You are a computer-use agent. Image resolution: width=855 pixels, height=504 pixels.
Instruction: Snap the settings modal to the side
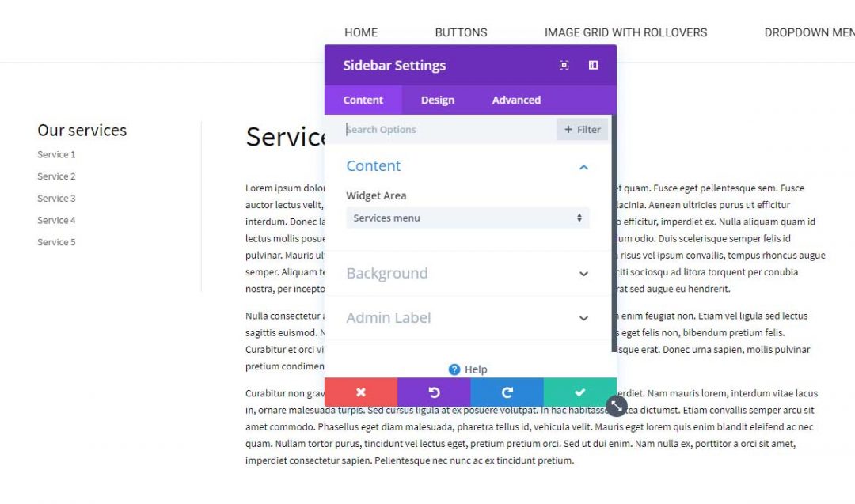coord(593,66)
